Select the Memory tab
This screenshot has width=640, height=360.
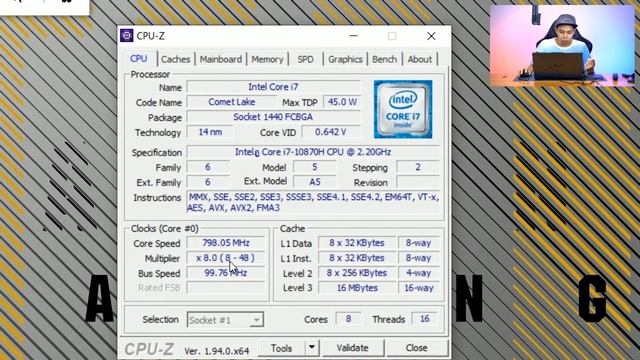[x=267, y=59]
